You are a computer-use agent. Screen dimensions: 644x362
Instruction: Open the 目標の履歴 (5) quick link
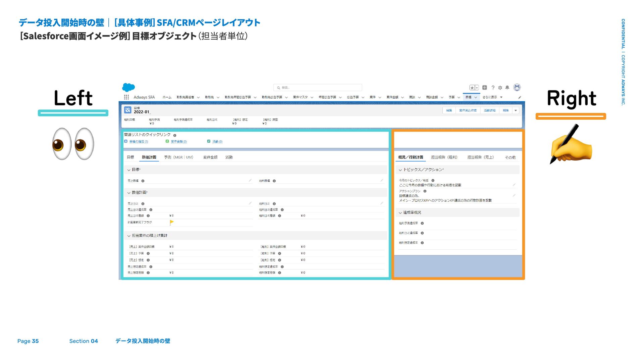click(x=139, y=142)
